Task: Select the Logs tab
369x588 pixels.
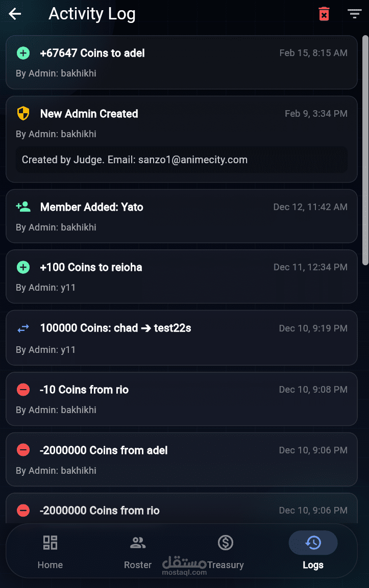Action: [x=313, y=552]
